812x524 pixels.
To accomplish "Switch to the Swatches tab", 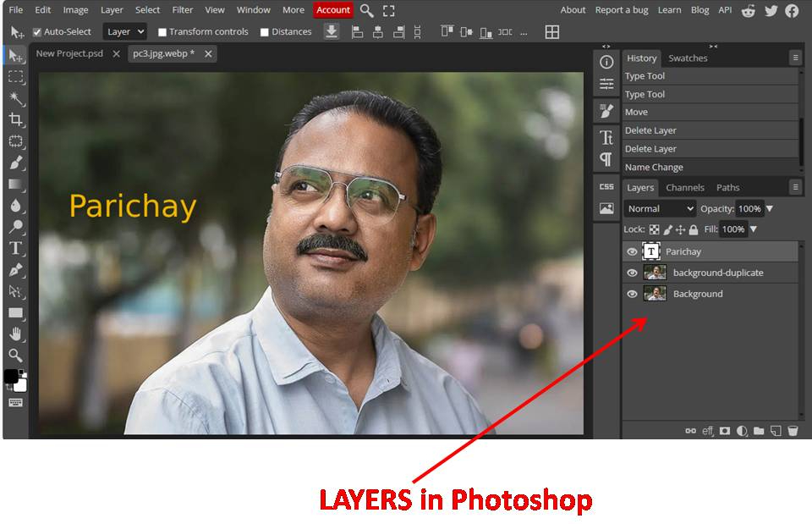I will click(x=688, y=58).
